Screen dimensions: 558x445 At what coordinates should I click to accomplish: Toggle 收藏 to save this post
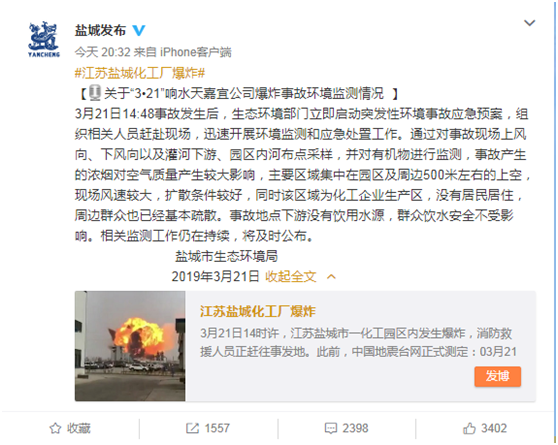coord(70,428)
